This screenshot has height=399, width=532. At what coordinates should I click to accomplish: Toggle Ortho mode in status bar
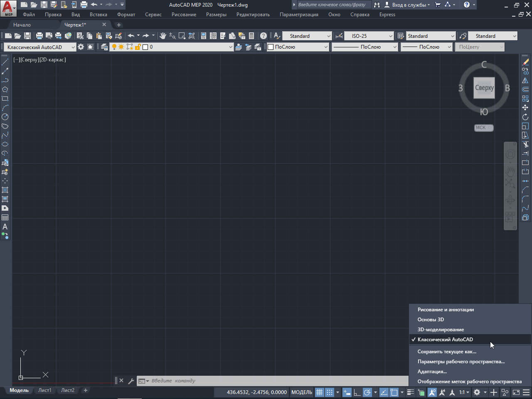coord(357,392)
